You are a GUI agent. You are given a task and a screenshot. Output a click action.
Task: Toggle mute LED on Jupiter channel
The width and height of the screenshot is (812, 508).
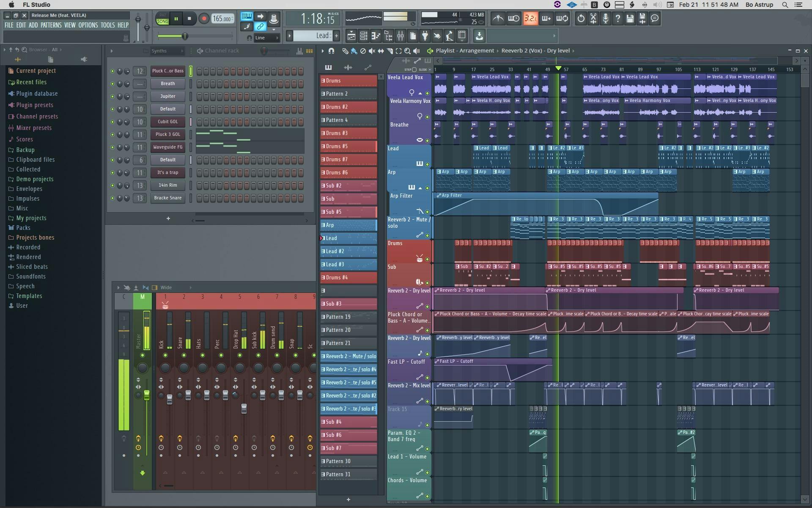point(112,97)
